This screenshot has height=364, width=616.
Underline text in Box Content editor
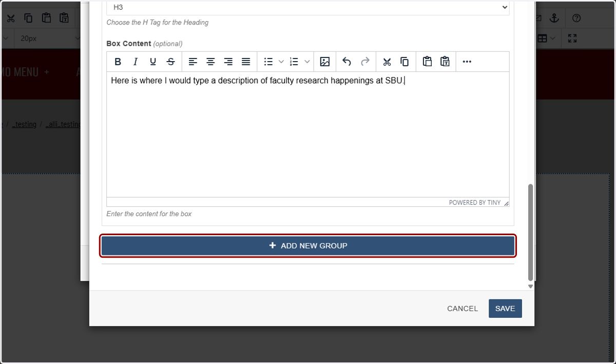click(153, 62)
